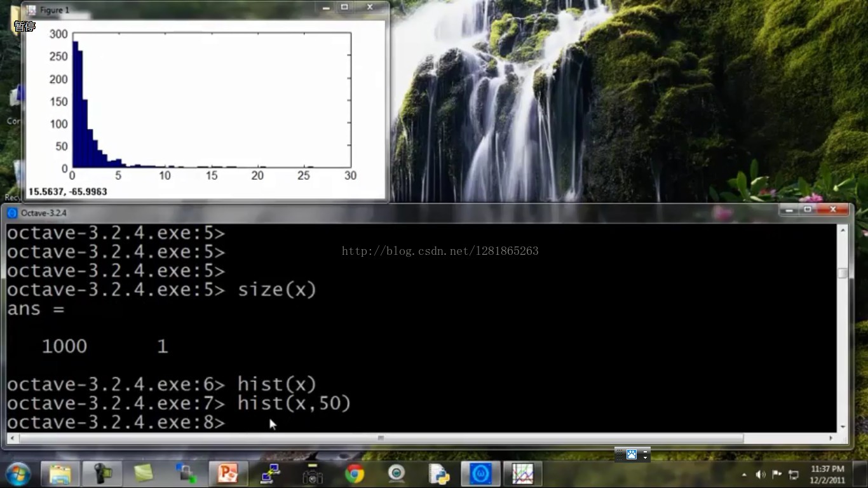Minimize the Octave-3.2.4 window
The width and height of the screenshot is (868, 488).
(x=790, y=210)
